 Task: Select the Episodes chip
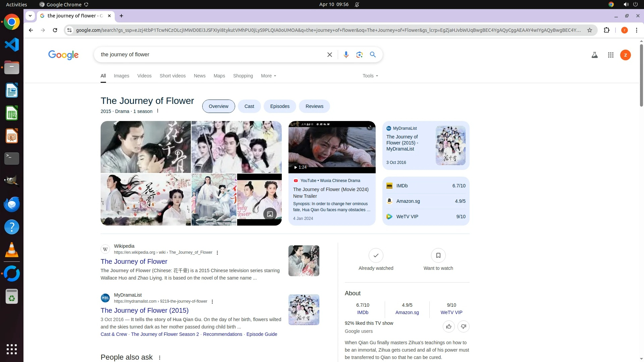click(x=280, y=106)
